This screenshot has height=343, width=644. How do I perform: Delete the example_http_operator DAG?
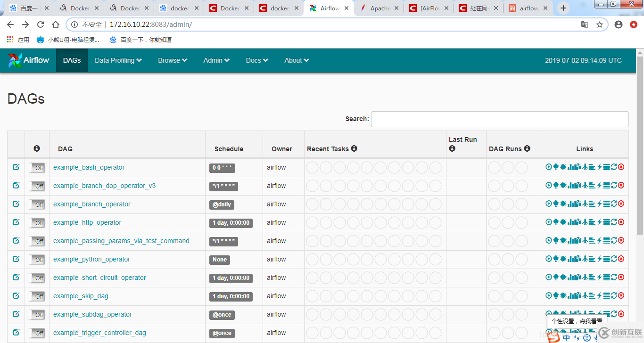click(x=621, y=222)
